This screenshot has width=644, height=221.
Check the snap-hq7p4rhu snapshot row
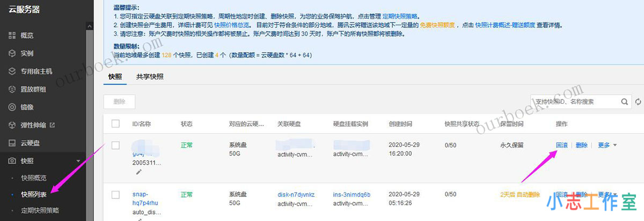pyautogui.click(x=115, y=195)
